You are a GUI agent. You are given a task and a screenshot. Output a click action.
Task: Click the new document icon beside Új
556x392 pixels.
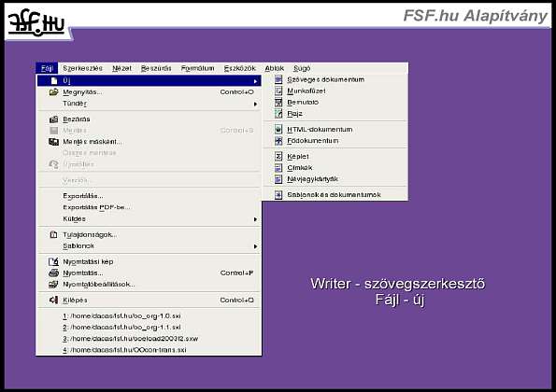(x=54, y=81)
